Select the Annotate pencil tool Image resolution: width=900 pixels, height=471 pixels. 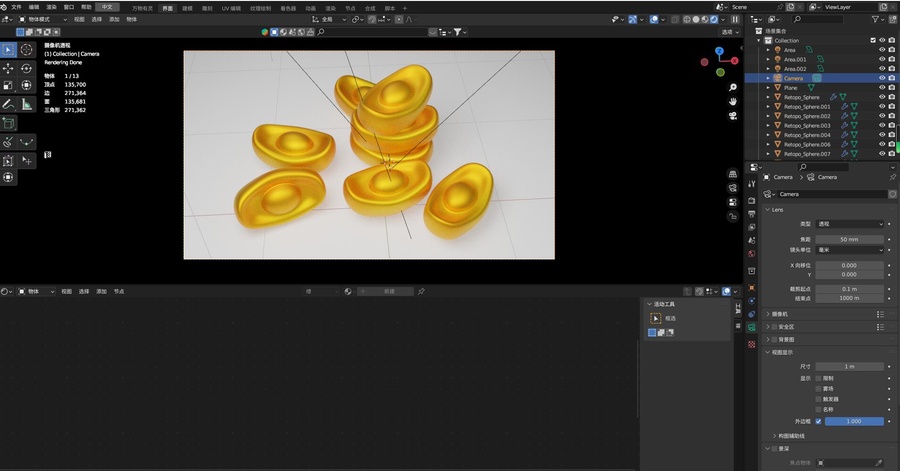(8, 104)
